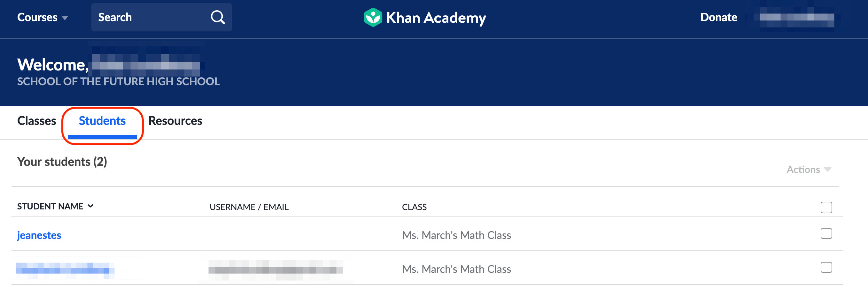Open jeanestes student profile
This screenshot has height=301, width=868.
(x=39, y=235)
